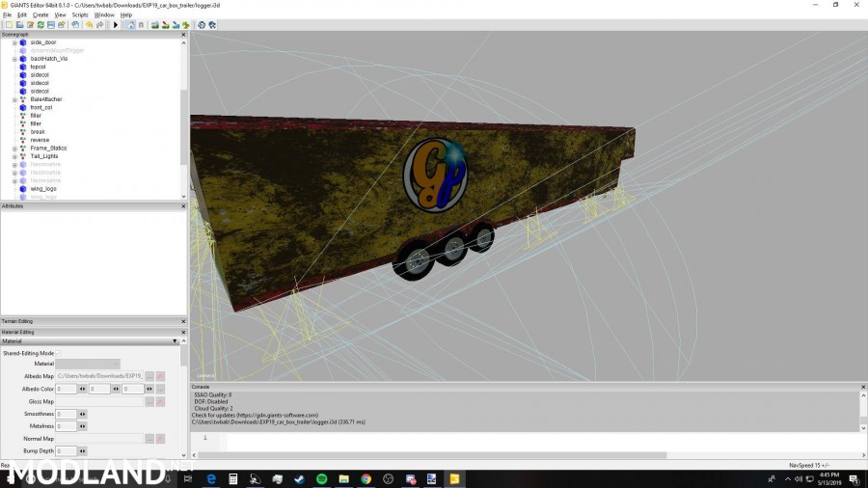Open File Explorer from the taskbar
The width and height of the screenshot is (868, 488).
(x=343, y=479)
